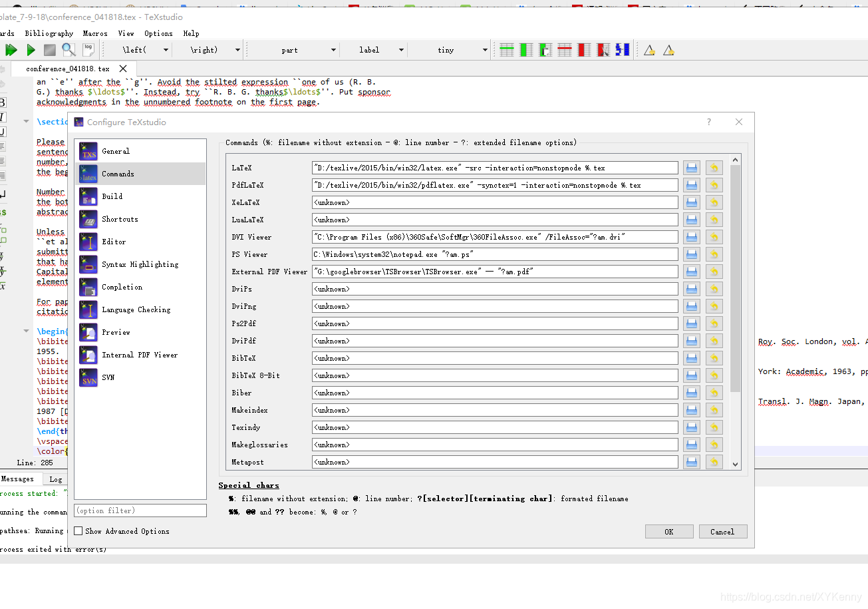Click Cancel in Configure TeXstudio dialog
This screenshot has height=609, width=868.
722,532
